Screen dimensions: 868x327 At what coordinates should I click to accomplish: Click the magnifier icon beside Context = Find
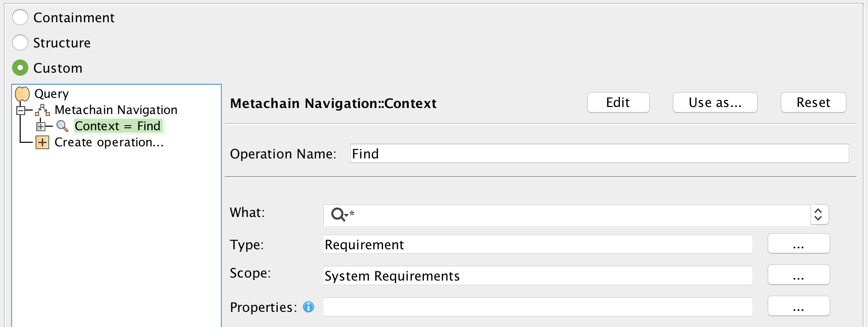pyautogui.click(x=62, y=126)
